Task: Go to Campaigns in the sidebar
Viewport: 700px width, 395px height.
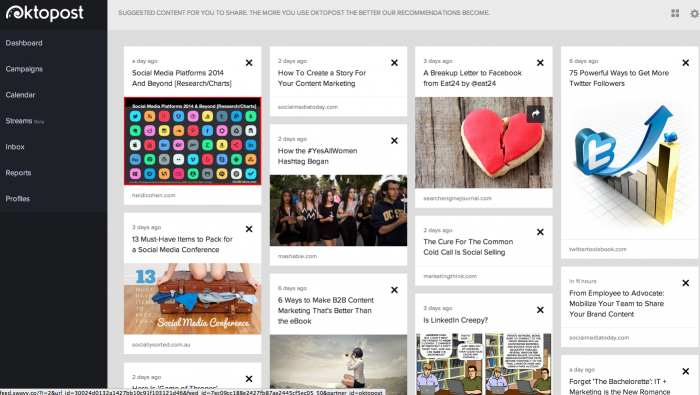Action: coord(24,69)
